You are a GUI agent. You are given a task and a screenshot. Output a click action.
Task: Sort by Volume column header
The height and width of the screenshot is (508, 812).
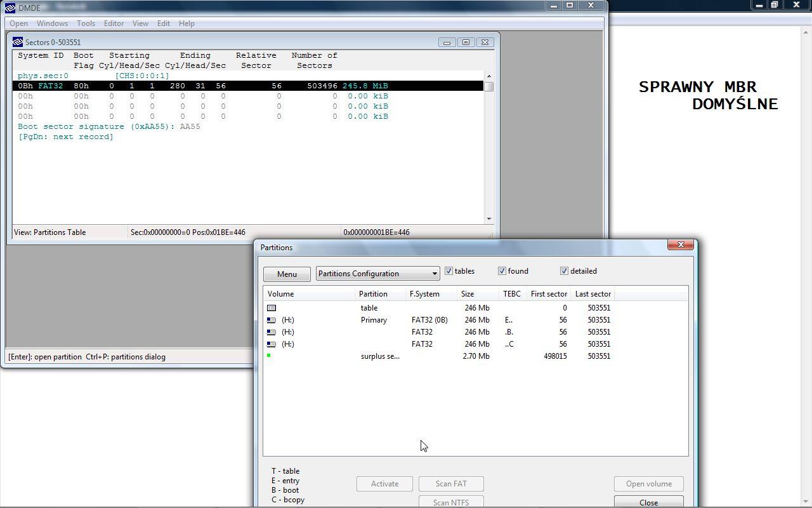tap(309, 294)
